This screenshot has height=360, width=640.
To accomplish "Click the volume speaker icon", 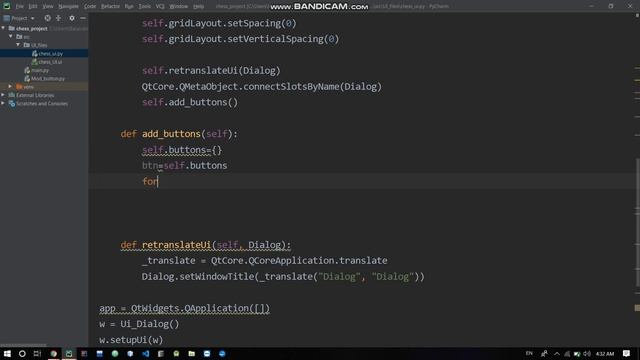I will pos(587,354).
